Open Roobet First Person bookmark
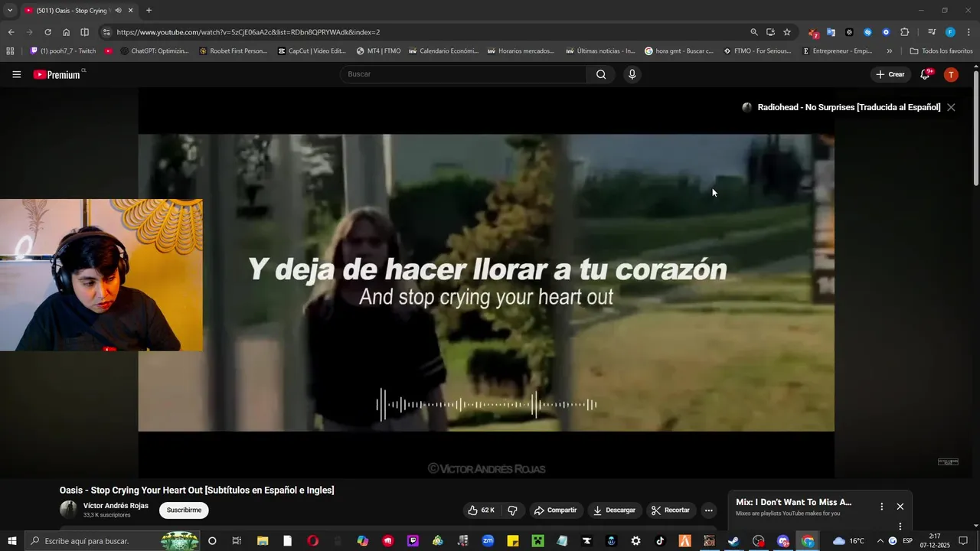This screenshot has width=980, height=551. pos(233,51)
